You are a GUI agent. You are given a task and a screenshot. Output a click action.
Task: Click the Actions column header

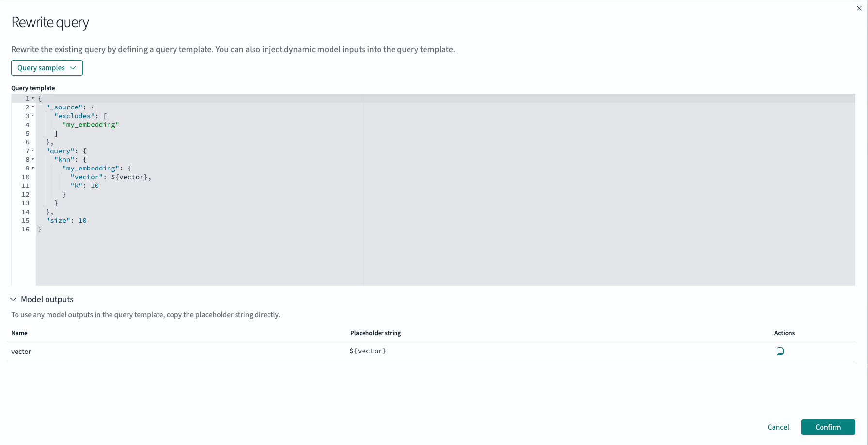pyautogui.click(x=785, y=333)
